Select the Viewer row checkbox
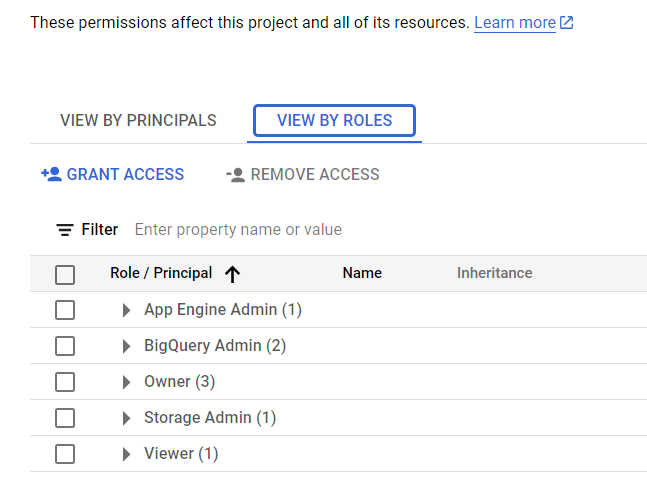Viewport: 647px width, 479px height. [65, 454]
